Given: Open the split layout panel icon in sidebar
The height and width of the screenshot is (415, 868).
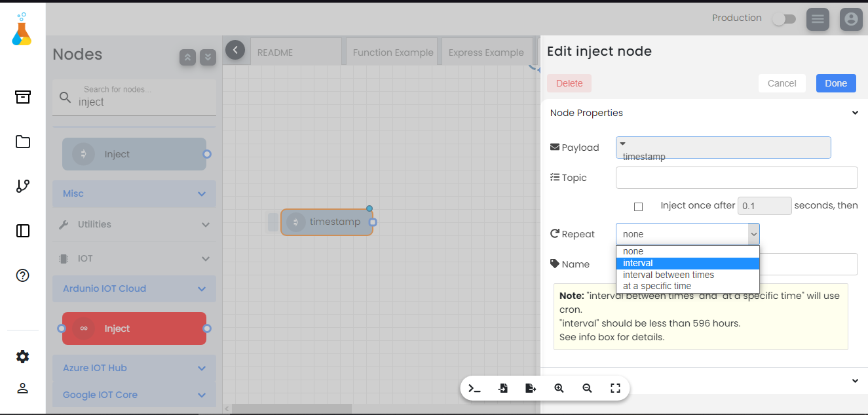Looking at the screenshot, I should tap(22, 231).
